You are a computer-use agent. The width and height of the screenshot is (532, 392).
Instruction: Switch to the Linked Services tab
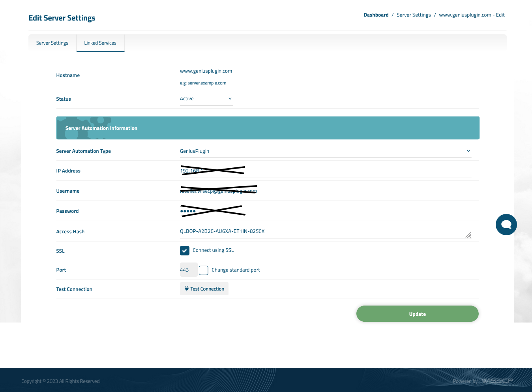(100, 43)
